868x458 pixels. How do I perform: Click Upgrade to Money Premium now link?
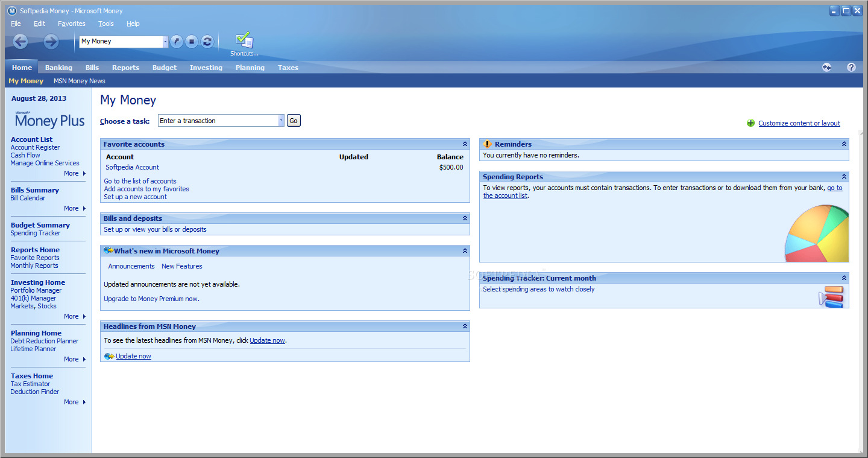[151, 299]
